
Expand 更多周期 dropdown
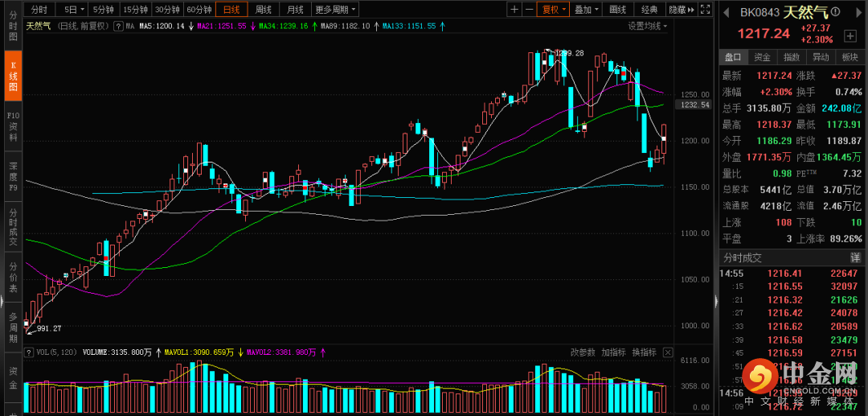pos(335,10)
